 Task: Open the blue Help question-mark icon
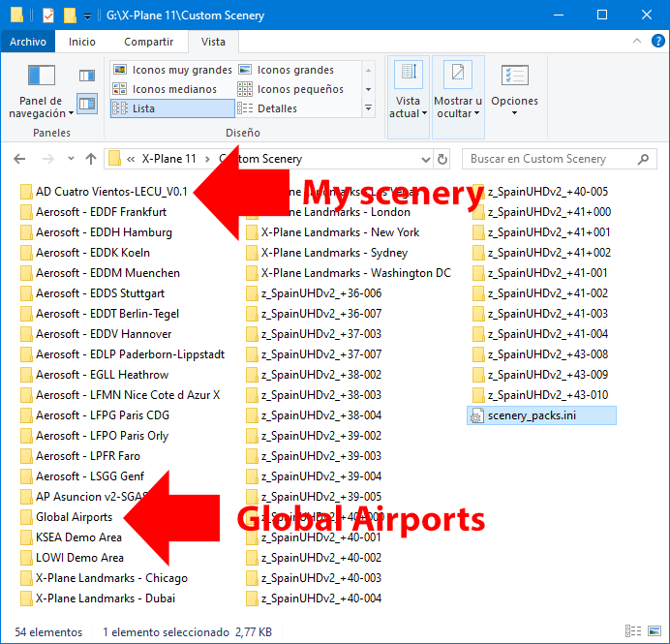point(657,41)
